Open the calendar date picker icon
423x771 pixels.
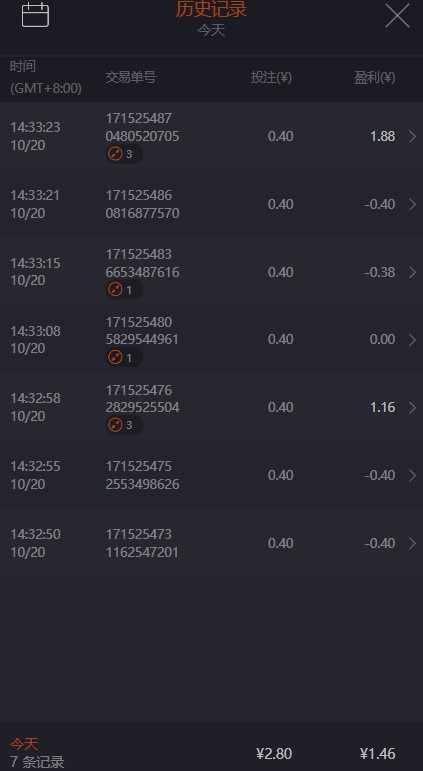click(x=35, y=15)
